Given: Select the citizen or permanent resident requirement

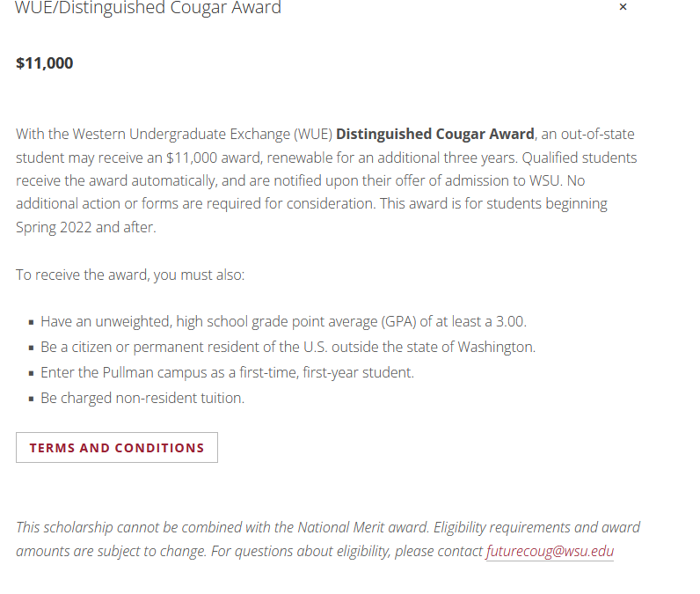Looking at the screenshot, I should pos(288,347).
